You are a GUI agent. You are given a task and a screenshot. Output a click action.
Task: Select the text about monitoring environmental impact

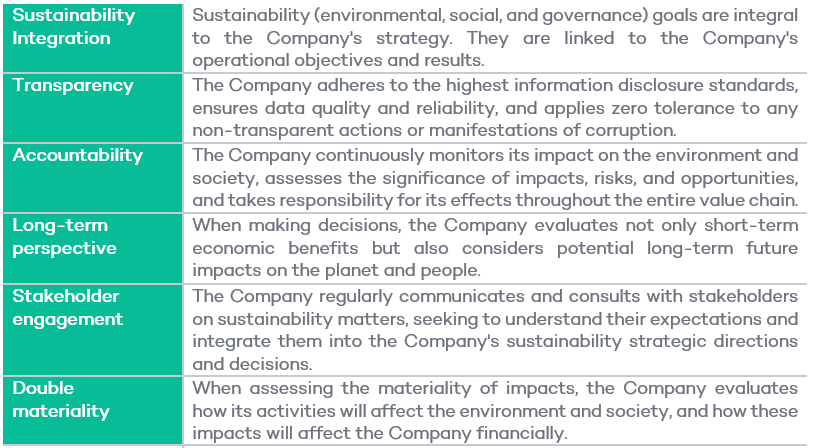495,178
